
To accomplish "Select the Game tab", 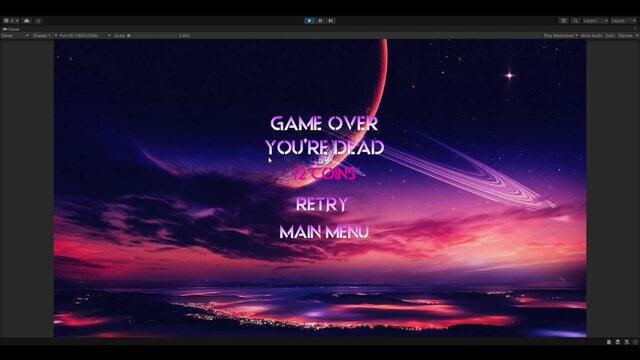I will coord(11,29).
